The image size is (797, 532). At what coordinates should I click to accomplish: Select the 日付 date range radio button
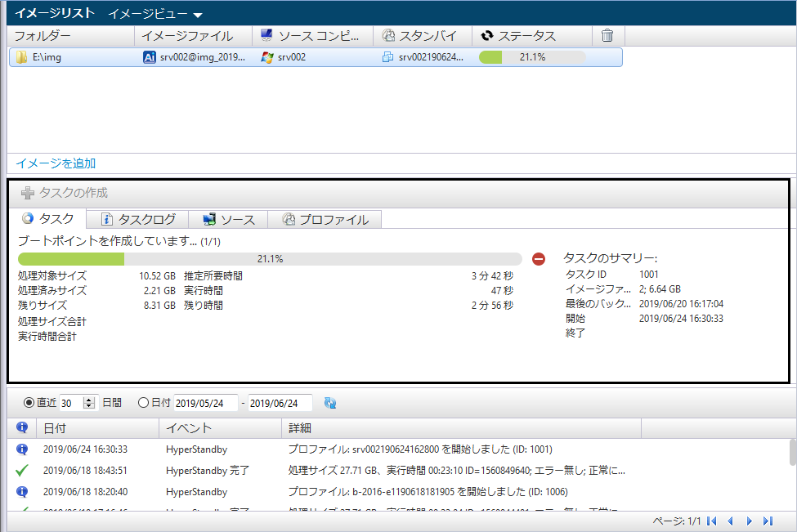pos(144,403)
